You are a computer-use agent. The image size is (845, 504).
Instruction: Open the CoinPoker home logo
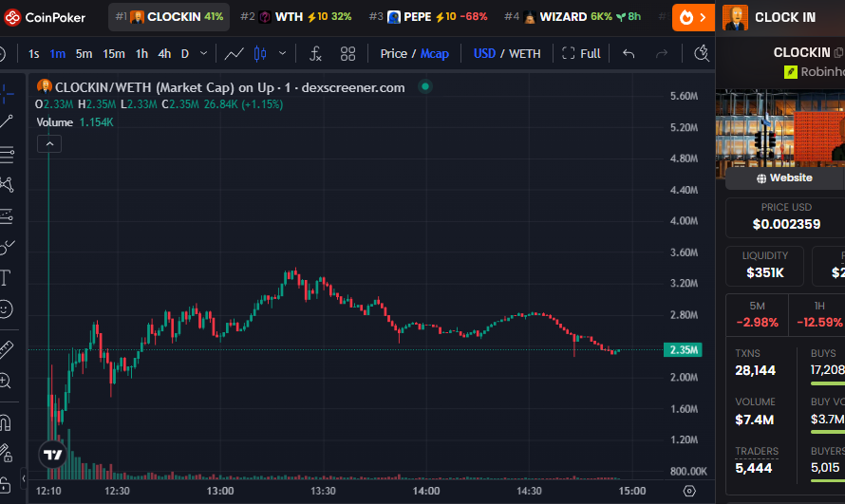(45, 17)
